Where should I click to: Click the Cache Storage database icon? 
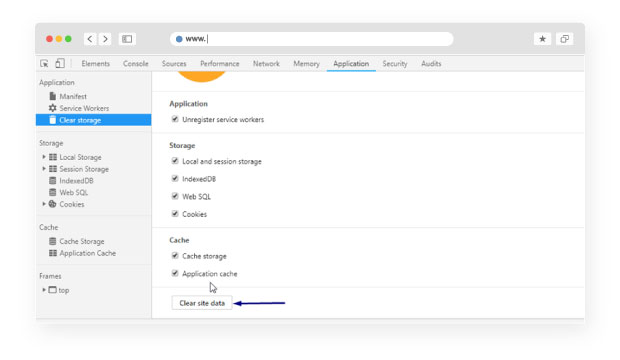(53, 241)
